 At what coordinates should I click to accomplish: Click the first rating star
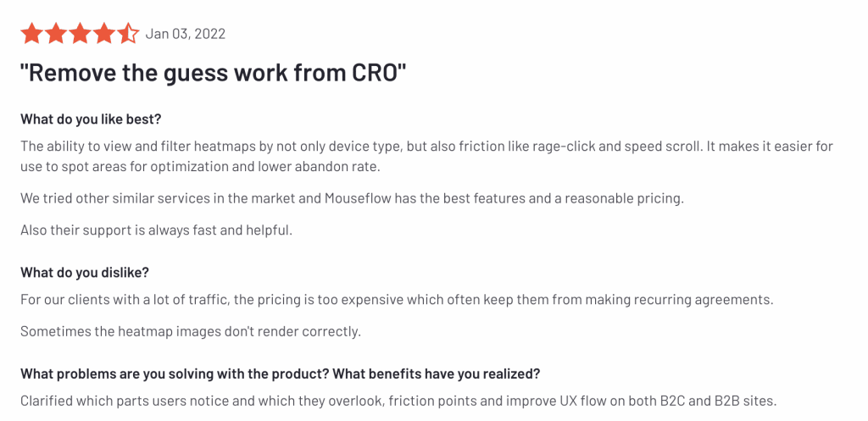[x=31, y=34]
